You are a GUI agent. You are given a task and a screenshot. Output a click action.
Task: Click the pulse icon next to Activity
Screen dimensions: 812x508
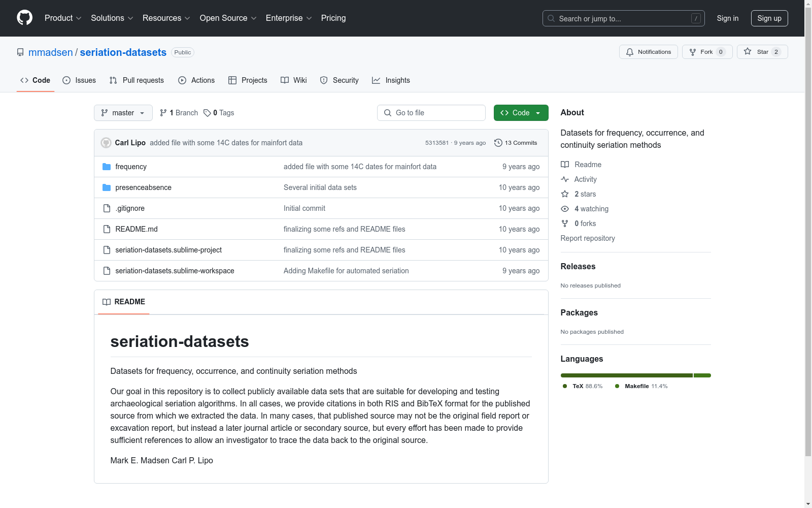(565, 179)
